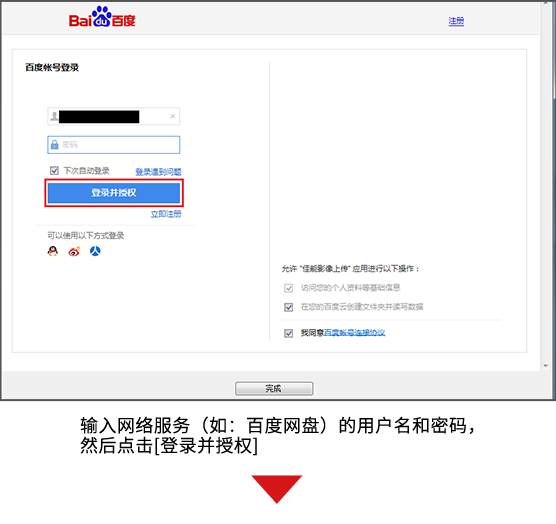Click the Baidu paw logo
The image size is (556, 524).
point(102,17)
